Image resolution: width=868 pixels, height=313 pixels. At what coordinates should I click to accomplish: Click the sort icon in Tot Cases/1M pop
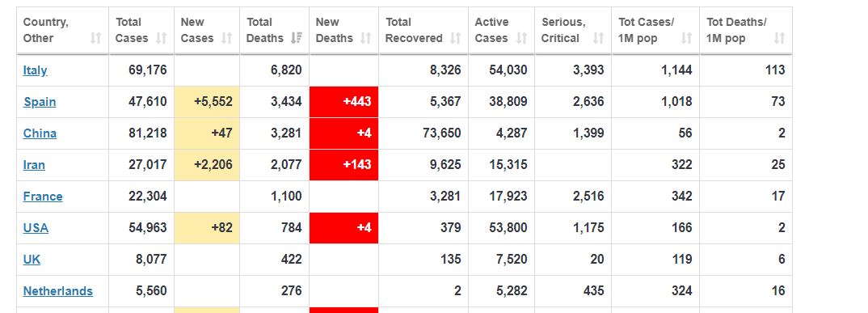point(686,38)
